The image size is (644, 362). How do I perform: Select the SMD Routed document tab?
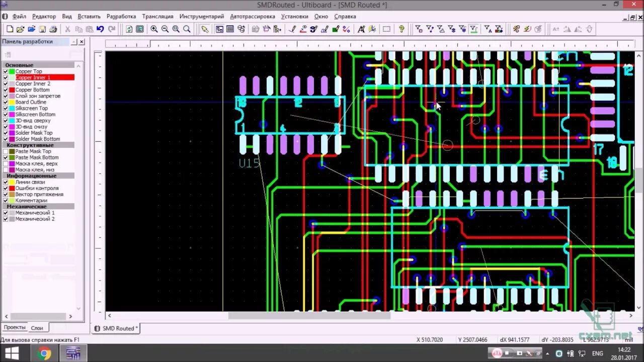(x=116, y=328)
